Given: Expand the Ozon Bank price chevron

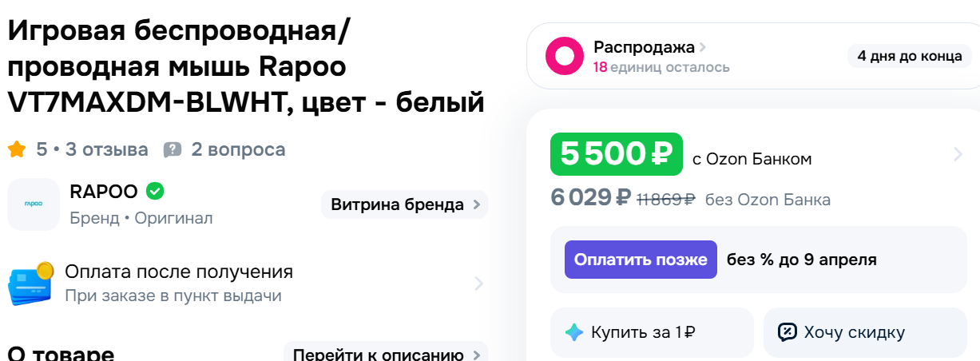Looking at the screenshot, I should (958, 155).
